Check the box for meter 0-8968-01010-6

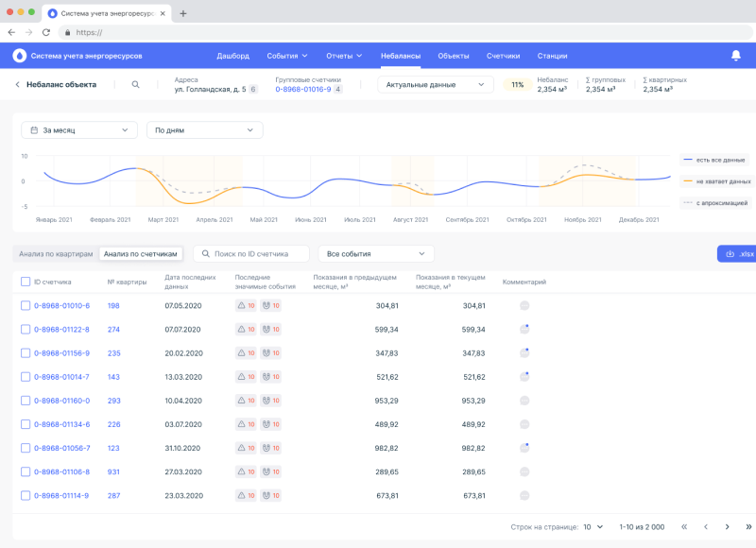pos(26,306)
